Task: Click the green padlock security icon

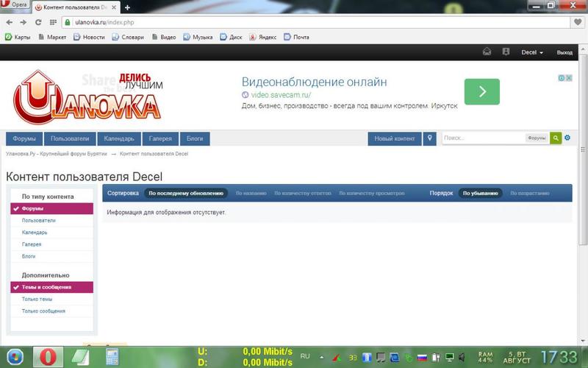Action: coord(67,22)
